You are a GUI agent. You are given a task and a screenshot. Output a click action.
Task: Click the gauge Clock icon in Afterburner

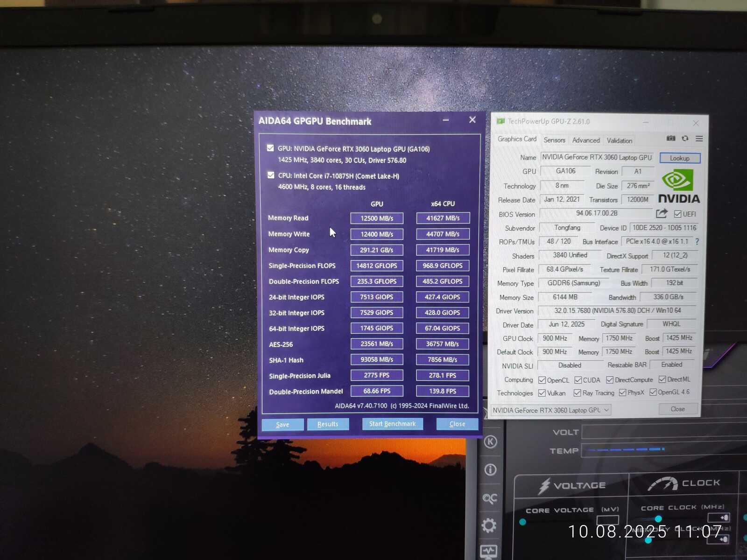point(663,484)
